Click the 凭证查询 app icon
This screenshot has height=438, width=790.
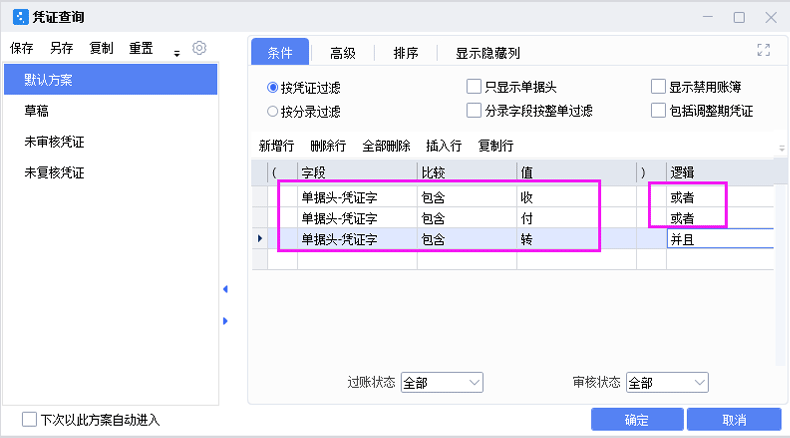tap(21, 17)
